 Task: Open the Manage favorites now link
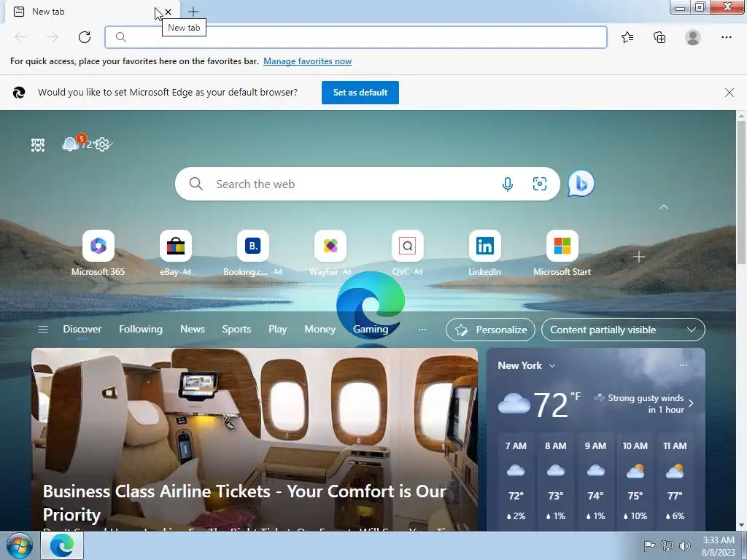(x=307, y=61)
